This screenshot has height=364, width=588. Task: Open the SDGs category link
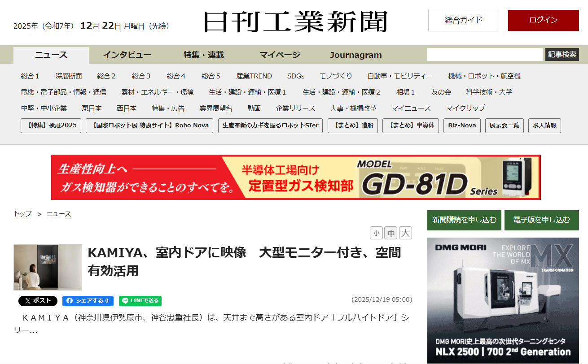(x=295, y=76)
